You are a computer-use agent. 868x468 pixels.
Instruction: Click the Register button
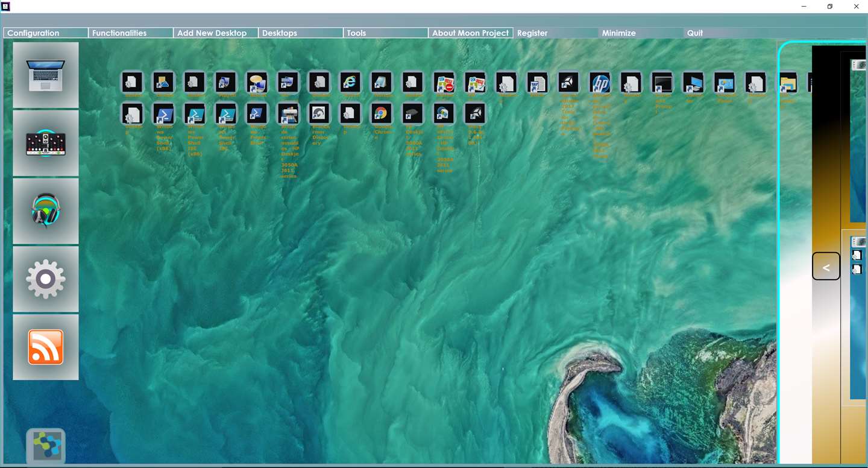coord(533,33)
